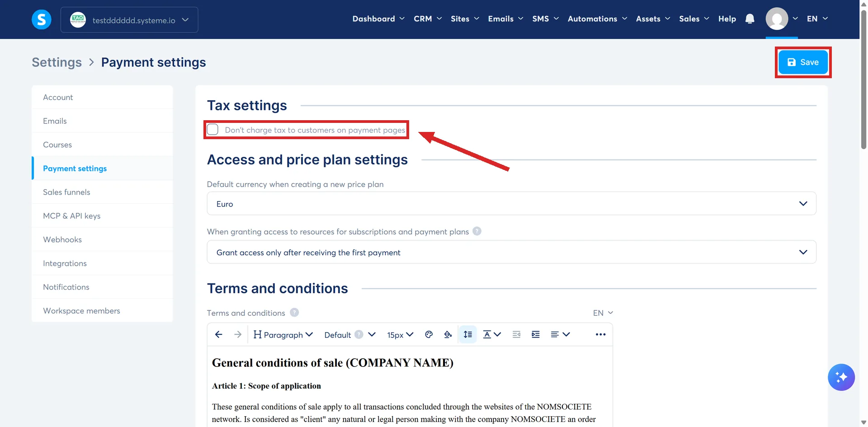This screenshot has height=427, width=868.
Task: Change terms language with EN dropdown
Action: pyautogui.click(x=603, y=313)
